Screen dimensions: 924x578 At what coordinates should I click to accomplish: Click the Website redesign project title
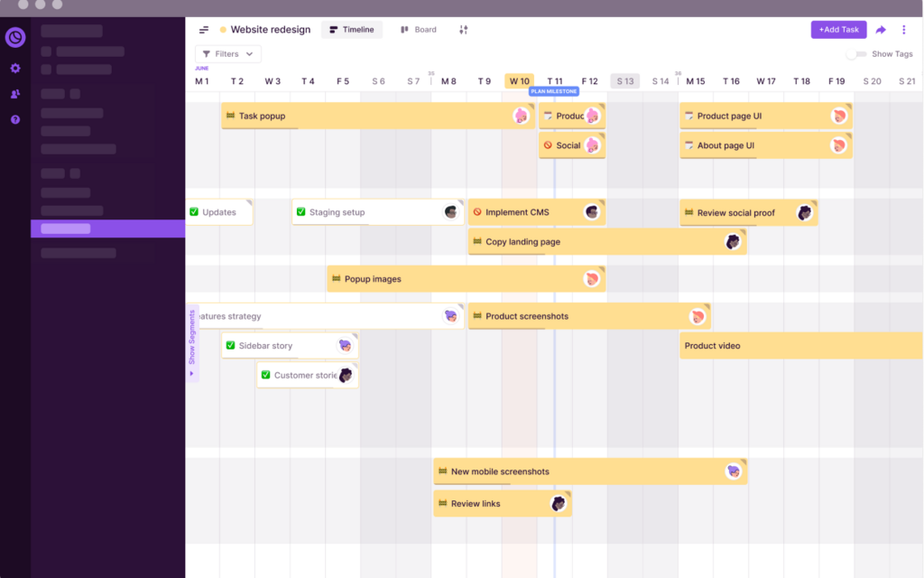(x=270, y=30)
